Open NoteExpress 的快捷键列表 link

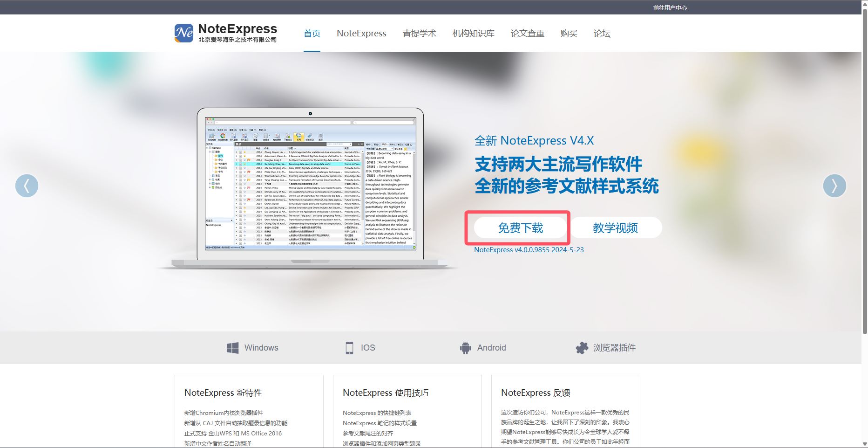click(x=377, y=413)
